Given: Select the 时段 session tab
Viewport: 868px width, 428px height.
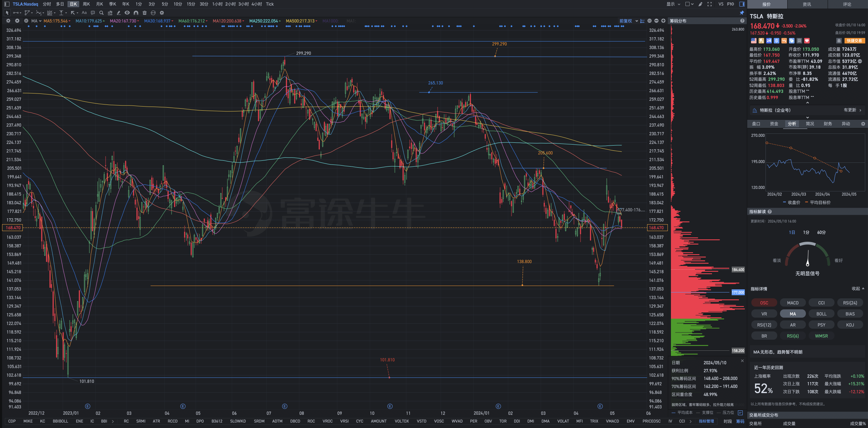Looking at the screenshot, I should [728, 421].
